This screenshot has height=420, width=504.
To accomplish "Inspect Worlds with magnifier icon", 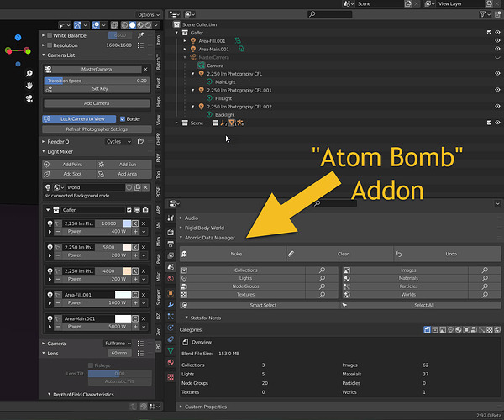I will [x=485, y=295].
